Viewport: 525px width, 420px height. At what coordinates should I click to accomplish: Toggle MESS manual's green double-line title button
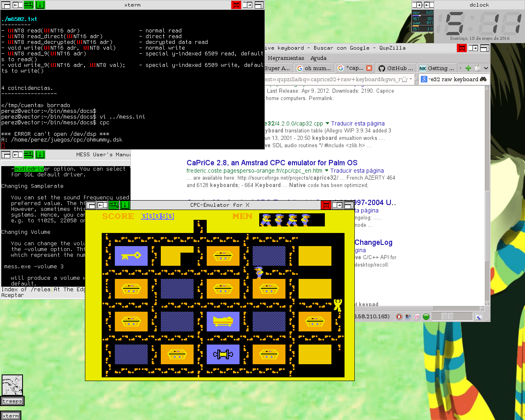tap(28, 155)
